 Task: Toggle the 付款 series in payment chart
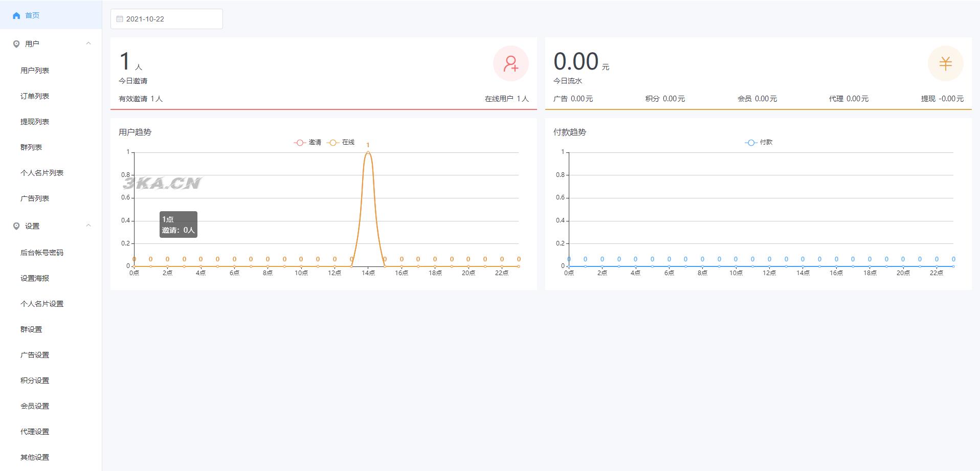coord(759,143)
